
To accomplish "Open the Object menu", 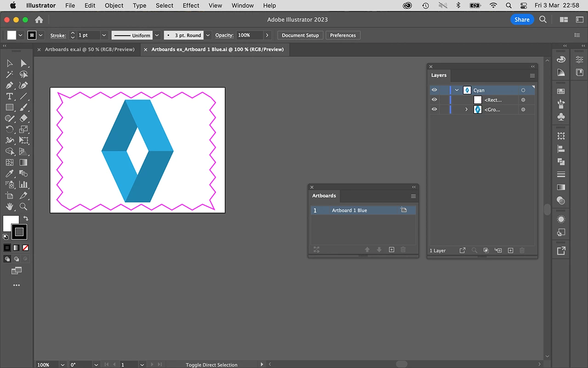I will tap(114, 6).
